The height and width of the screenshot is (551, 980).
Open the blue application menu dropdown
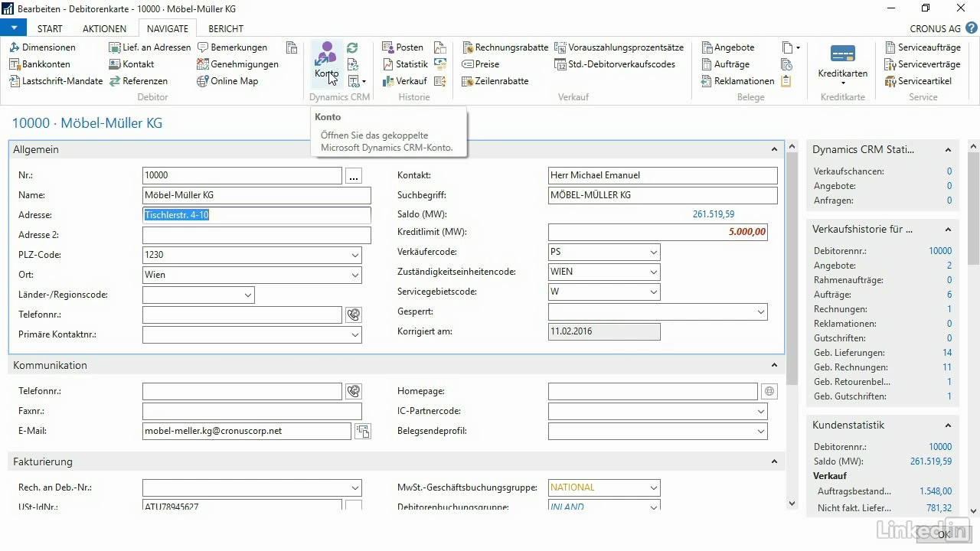14,28
